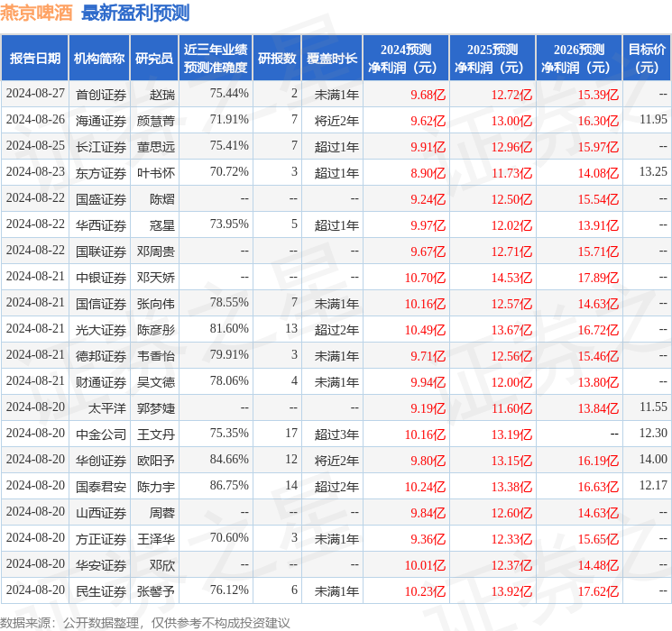Click the 2026预测净利润 column header
The width and height of the screenshot is (672, 631).
pyautogui.click(x=579, y=58)
